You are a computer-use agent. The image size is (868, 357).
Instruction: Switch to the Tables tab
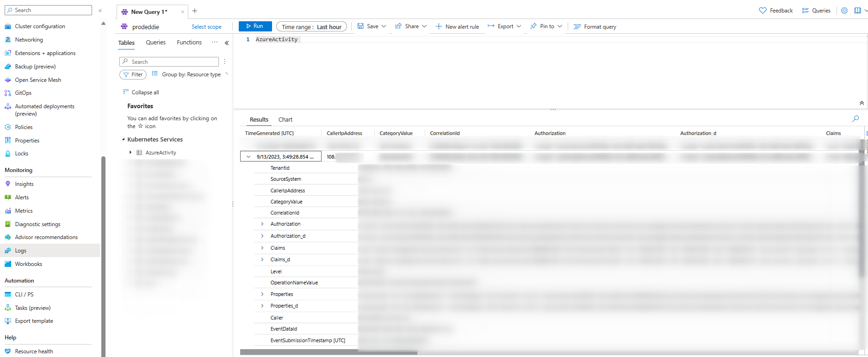126,43
